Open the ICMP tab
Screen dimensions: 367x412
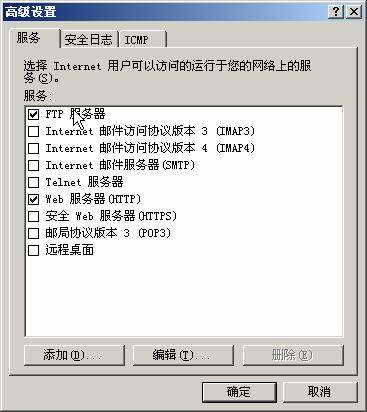pos(142,40)
